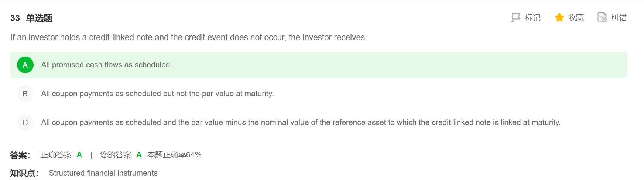Click the error-report document icon

pos(602,17)
